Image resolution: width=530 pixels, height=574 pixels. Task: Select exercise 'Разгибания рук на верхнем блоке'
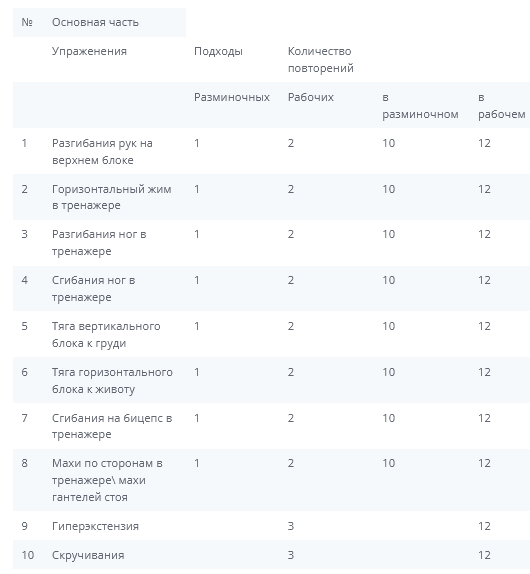[x=102, y=152]
